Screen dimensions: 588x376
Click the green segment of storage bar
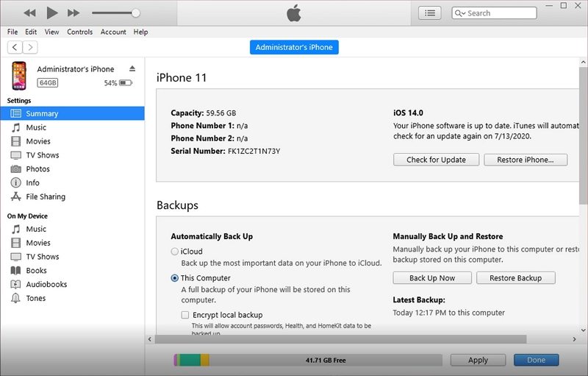click(190, 361)
